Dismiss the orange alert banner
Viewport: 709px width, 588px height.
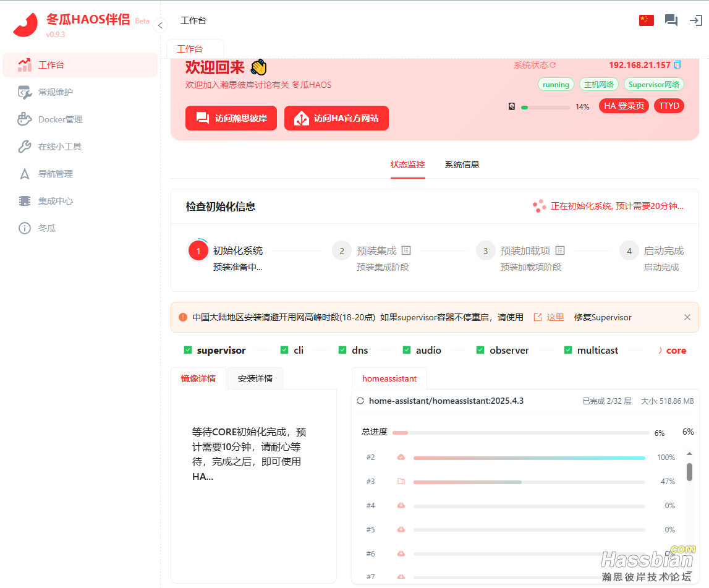(x=687, y=317)
